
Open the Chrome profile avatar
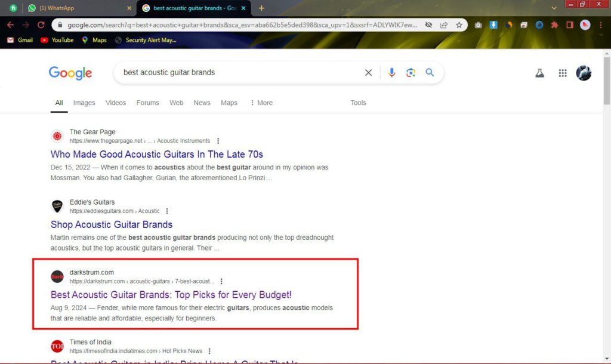point(585,25)
